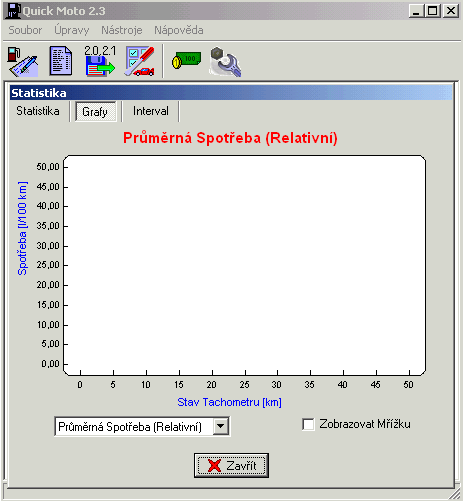
Task: Select the Grafy tab
Action: pos(95,112)
